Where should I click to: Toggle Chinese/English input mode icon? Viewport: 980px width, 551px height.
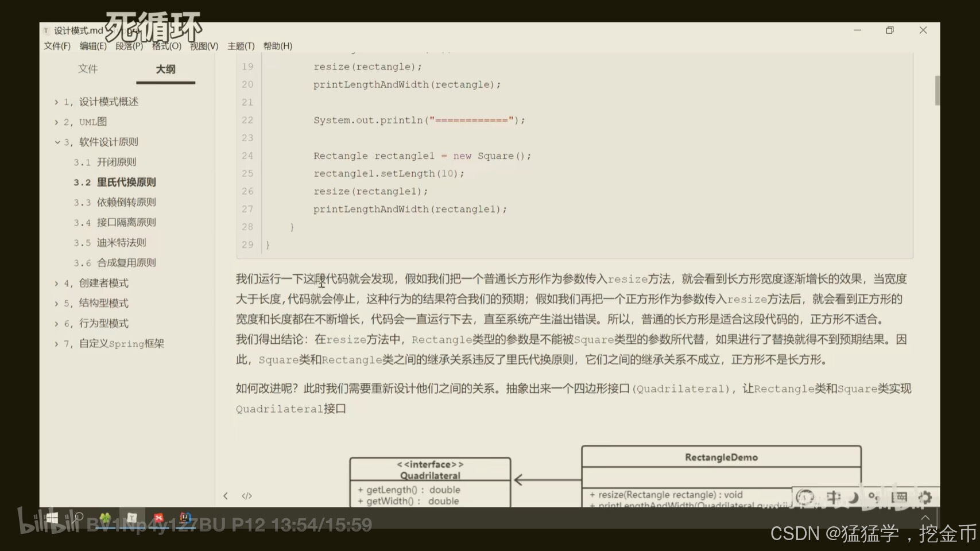833,497
